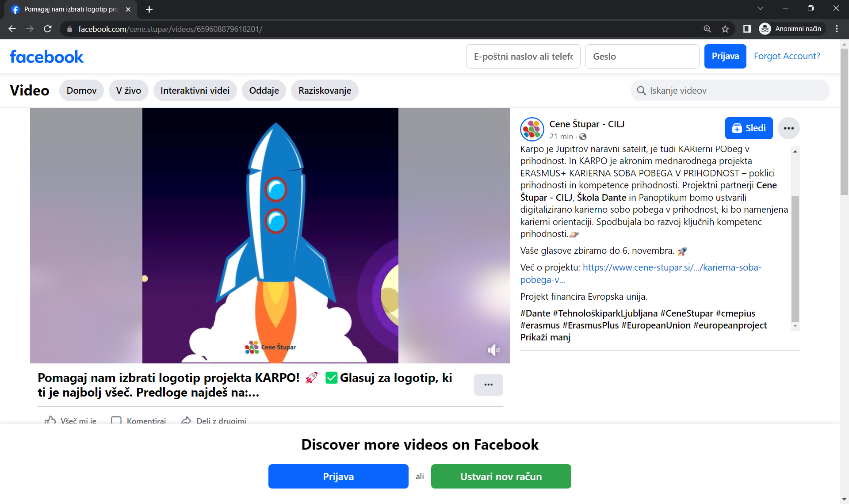Open the Interaktivni videi tab
The image size is (849, 504).
[195, 91]
